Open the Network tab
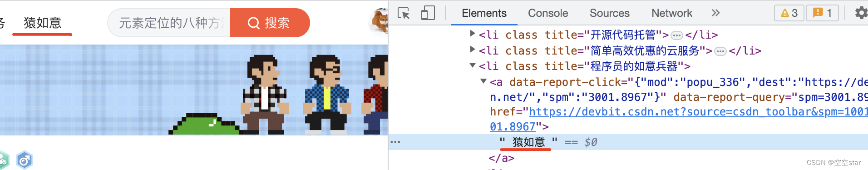 tap(672, 13)
